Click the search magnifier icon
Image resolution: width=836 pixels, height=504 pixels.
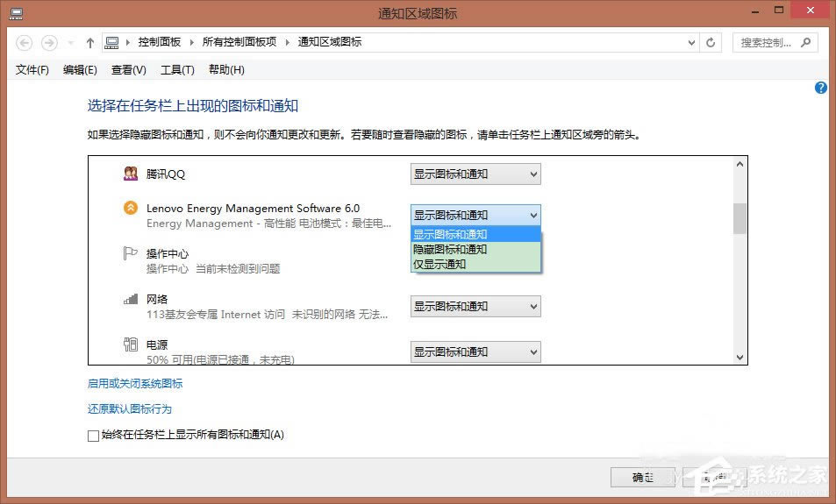click(805, 42)
